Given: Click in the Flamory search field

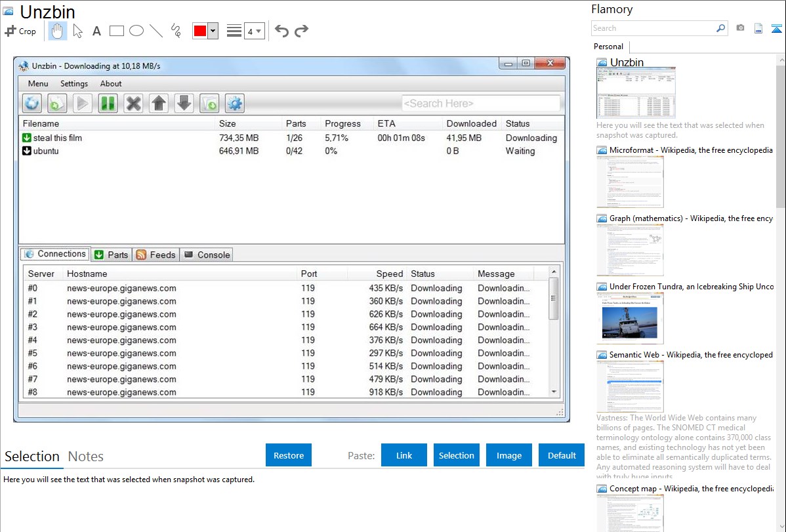Looking at the screenshot, I should [653, 28].
